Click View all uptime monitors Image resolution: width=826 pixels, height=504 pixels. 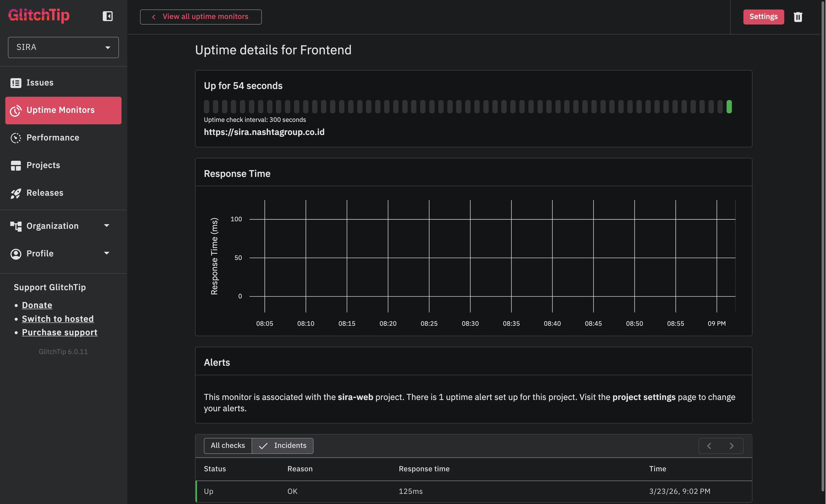(200, 16)
